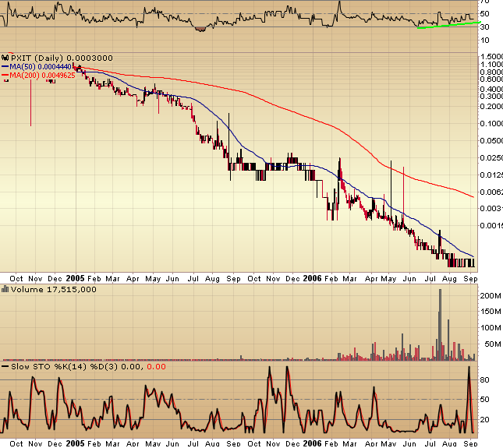
Task: Click the MA(50) 0.0004440 legend entry
Action: coord(41,67)
